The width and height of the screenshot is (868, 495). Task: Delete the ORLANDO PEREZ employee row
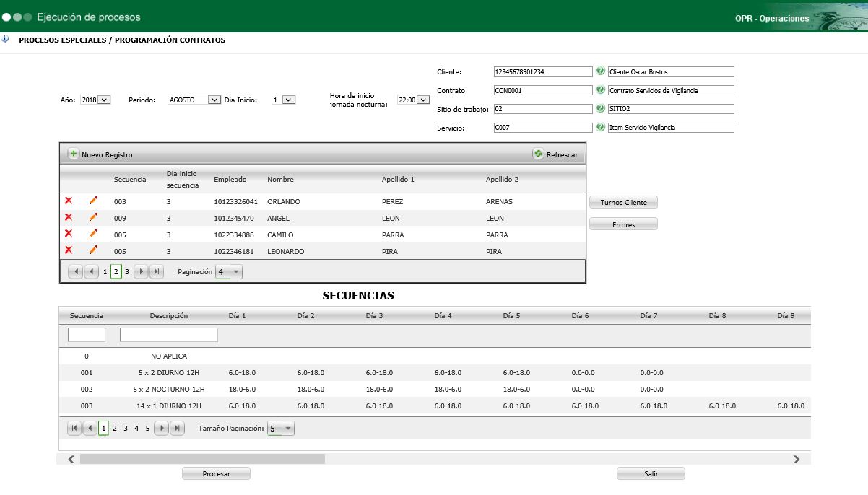69,201
